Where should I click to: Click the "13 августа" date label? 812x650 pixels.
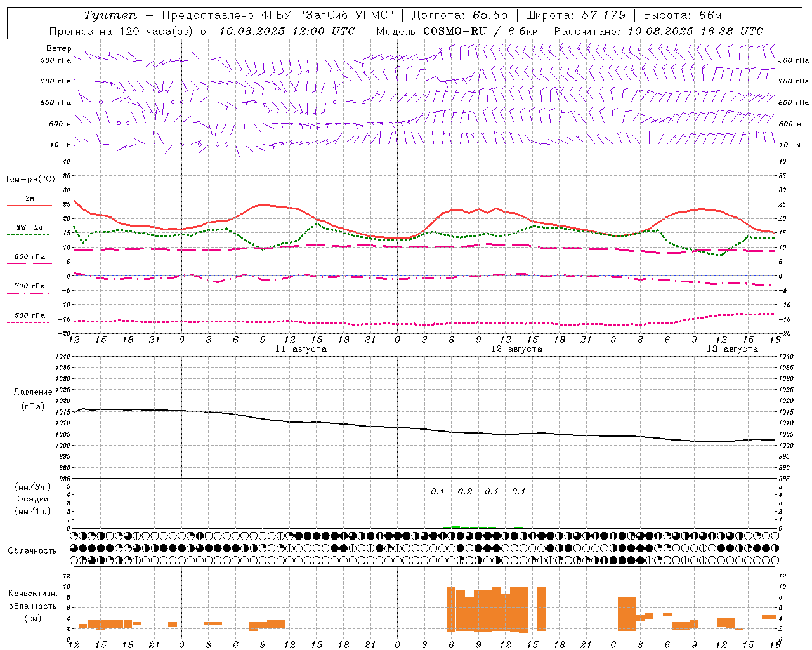tap(732, 349)
